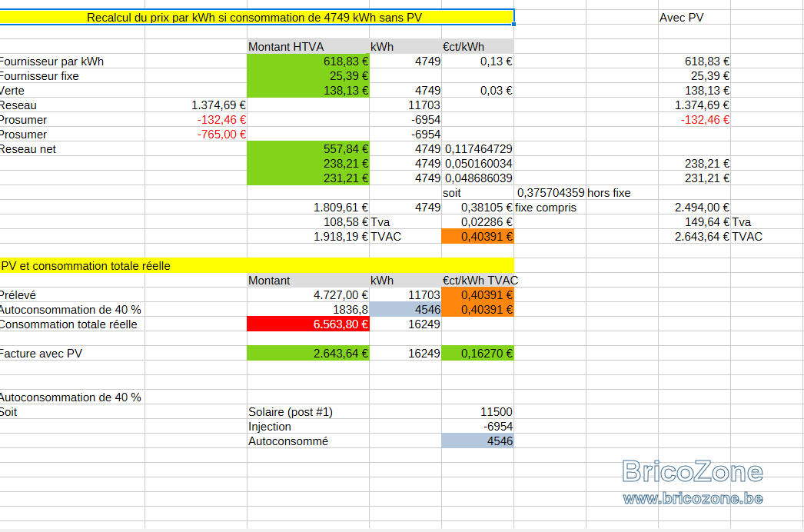Click the cell containing 0,050160034

[477, 164]
